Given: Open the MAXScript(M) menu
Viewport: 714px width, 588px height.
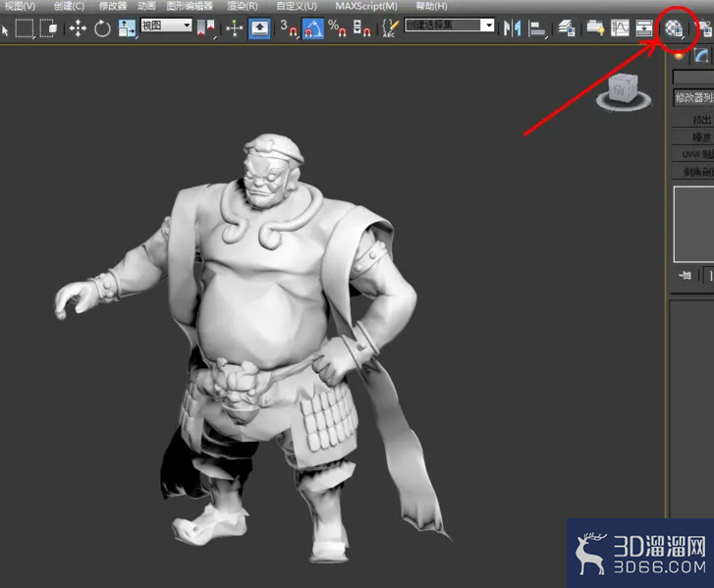Looking at the screenshot, I should (366, 6).
